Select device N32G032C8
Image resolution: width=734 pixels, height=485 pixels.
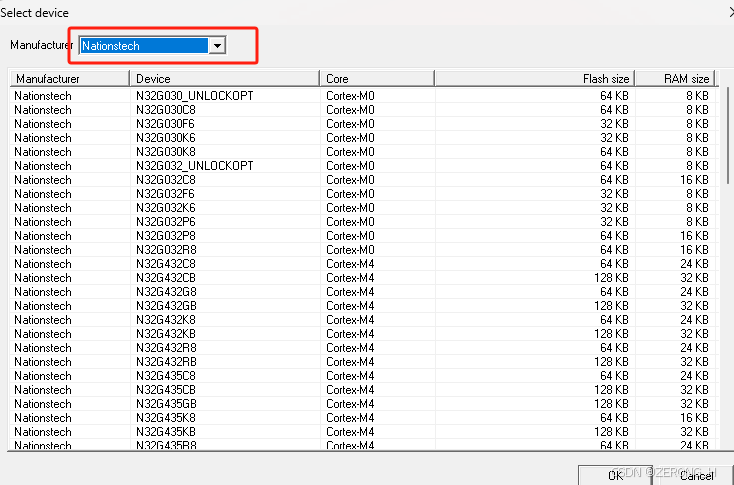[x=166, y=180]
